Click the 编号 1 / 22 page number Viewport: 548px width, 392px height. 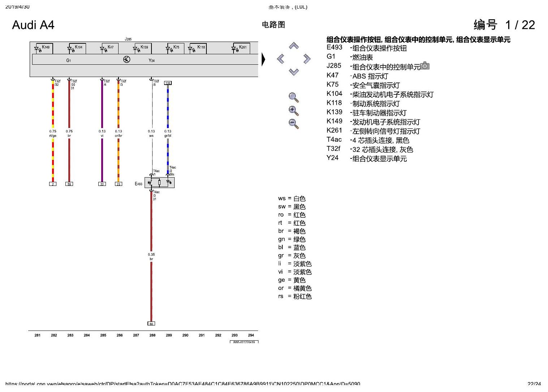[504, 25]
